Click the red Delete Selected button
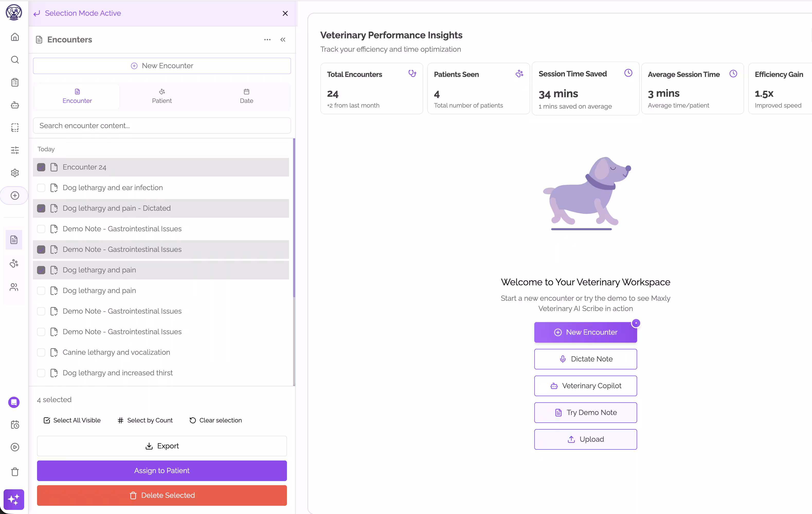The height and width of the screenshot is (514, 812). coord(162,495)
